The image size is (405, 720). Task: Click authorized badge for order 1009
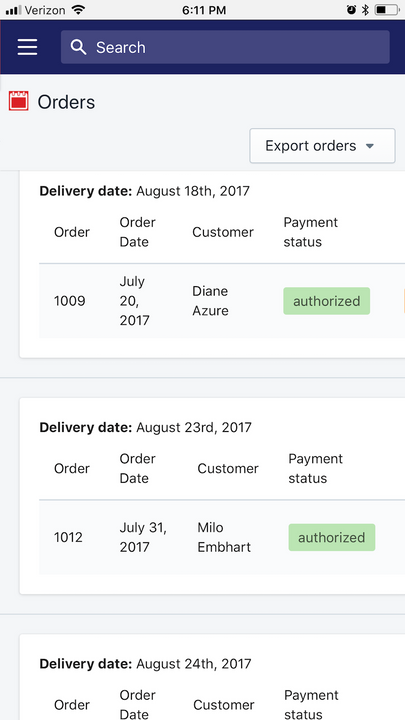click(326, 301)
